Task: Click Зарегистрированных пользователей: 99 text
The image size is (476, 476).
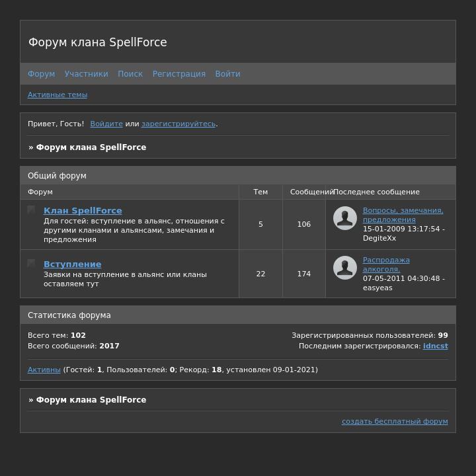Action: pyautogui.click(x=370, y=335)
